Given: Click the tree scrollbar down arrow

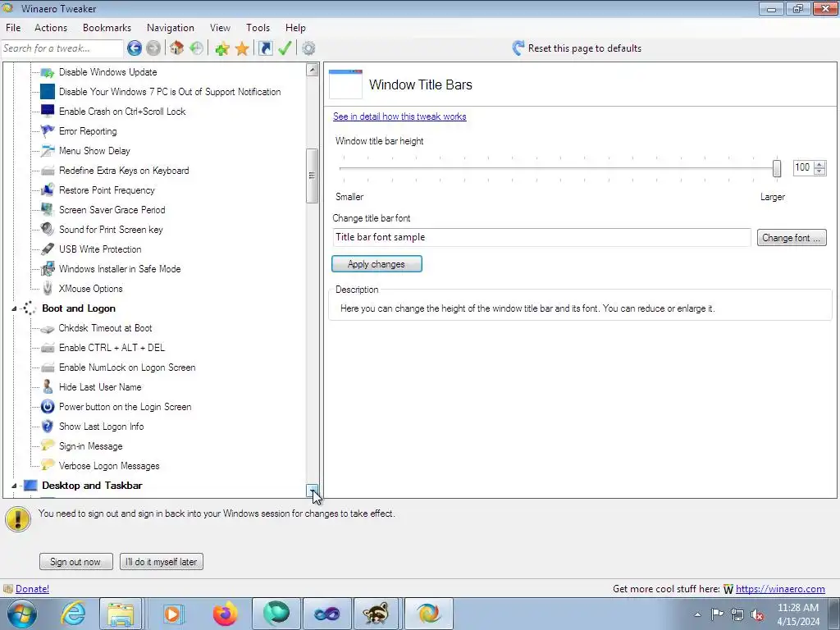Looking at the screenshot, I should [x=313, y=491].
